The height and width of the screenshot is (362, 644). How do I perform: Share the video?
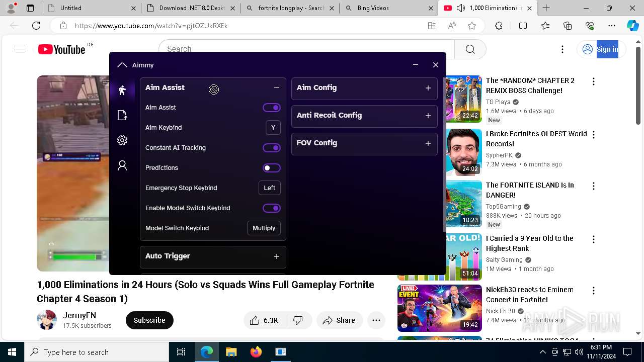tap(340, 320)
